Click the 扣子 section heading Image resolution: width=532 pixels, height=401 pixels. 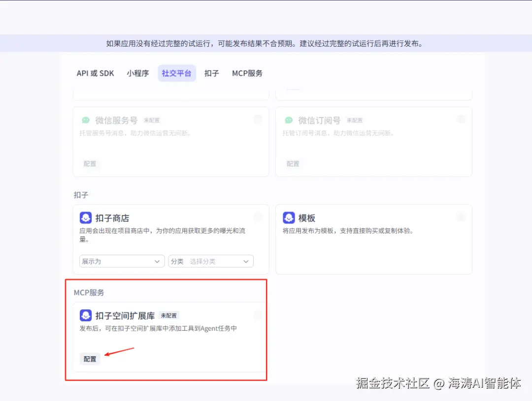[x=81, y=195]
